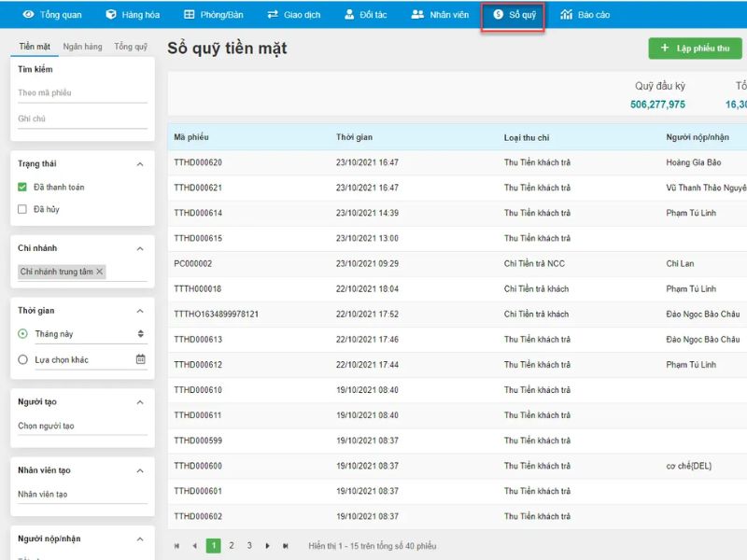This screenshot has height=560, width=747.
Task: Go to the first page using pagination arrow
Action: tap(177, 546)
